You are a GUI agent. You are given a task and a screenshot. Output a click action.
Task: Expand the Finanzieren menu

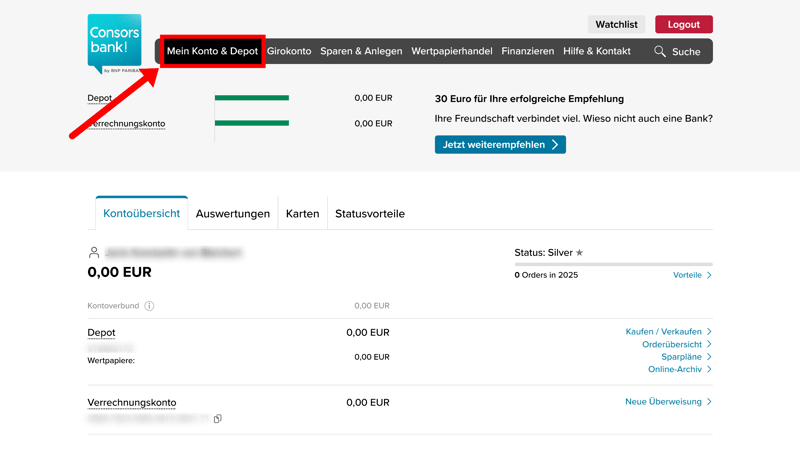527,51
